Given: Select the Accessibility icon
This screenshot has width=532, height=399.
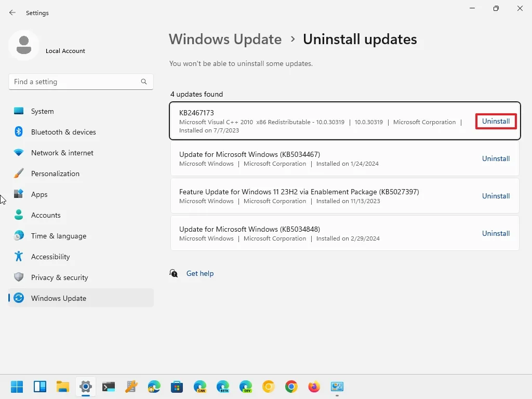Looking at the screenshot, I should point(19,257).
